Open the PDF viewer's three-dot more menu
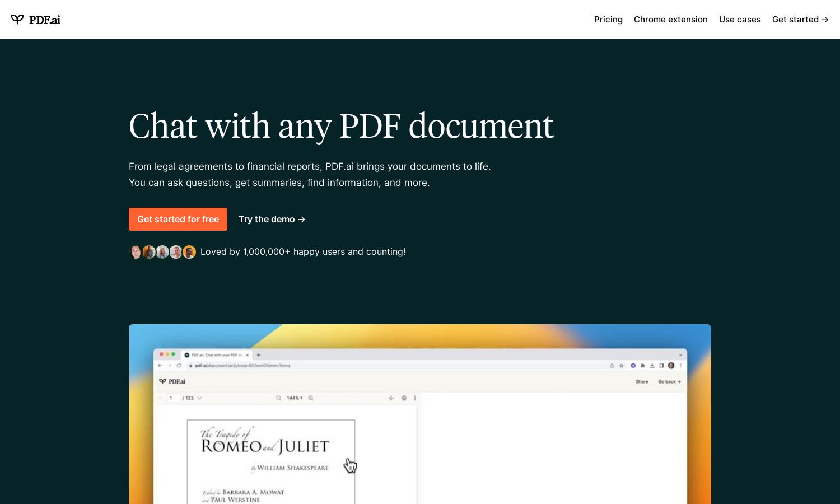This screenshot has width=840, height=504. click(x=415, y=398)
